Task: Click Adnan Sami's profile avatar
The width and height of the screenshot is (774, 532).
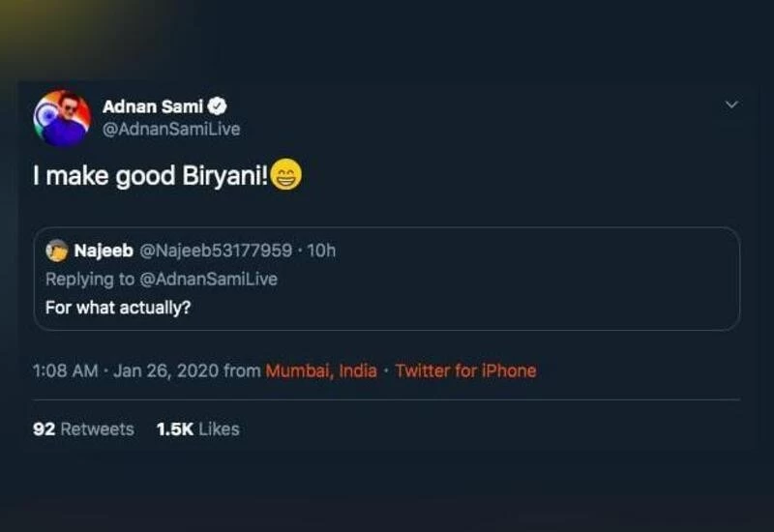Action: (x=62, y=118)
